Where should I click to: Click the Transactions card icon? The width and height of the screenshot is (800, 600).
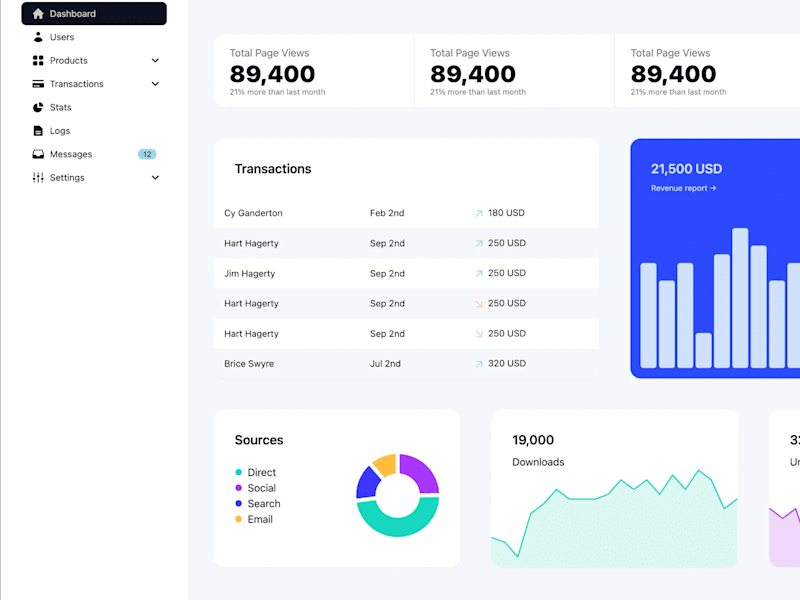38,84
